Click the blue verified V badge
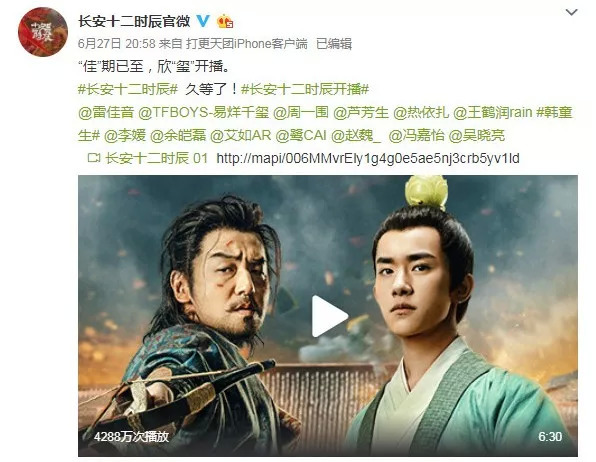Viewport: 596px width, 462px height. [x=203, y=21]
